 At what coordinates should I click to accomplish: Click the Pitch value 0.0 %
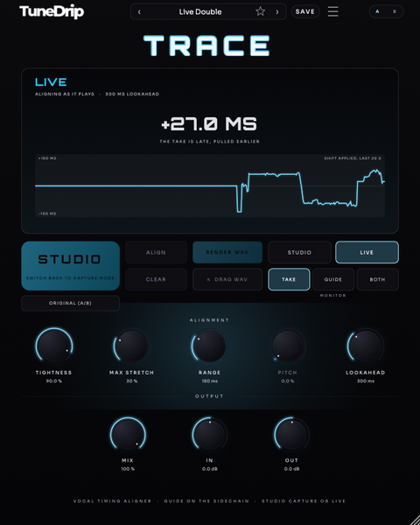(x=287, y=381)
